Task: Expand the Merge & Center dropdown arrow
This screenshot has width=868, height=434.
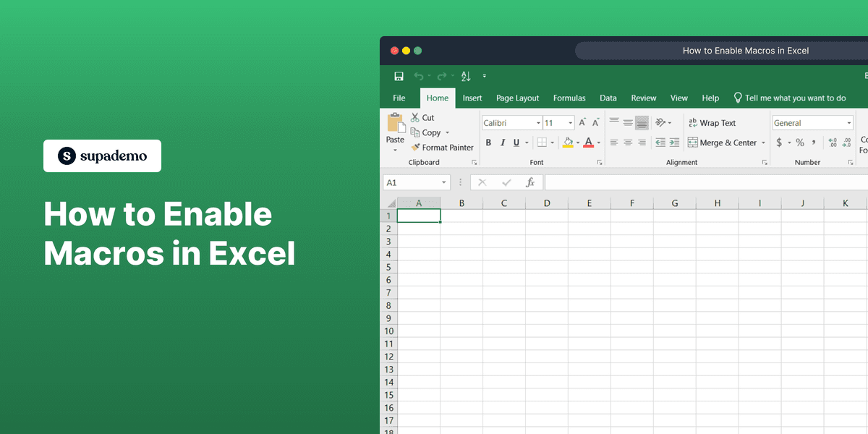Action: point(765,142)
